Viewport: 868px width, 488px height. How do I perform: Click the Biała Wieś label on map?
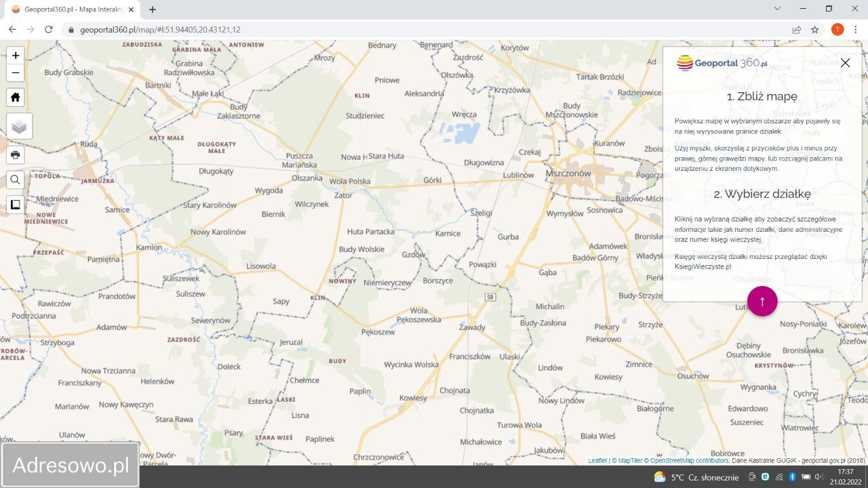(x=597, y=436)
